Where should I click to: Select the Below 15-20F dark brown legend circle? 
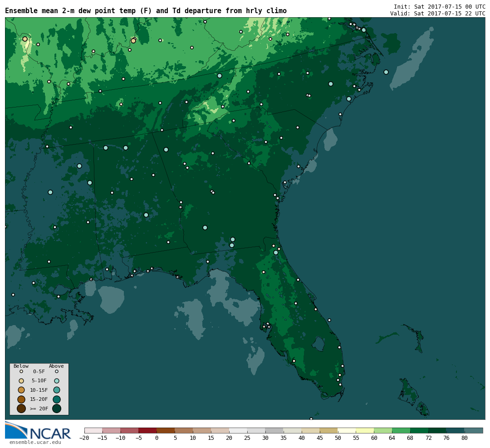(21, 399)
